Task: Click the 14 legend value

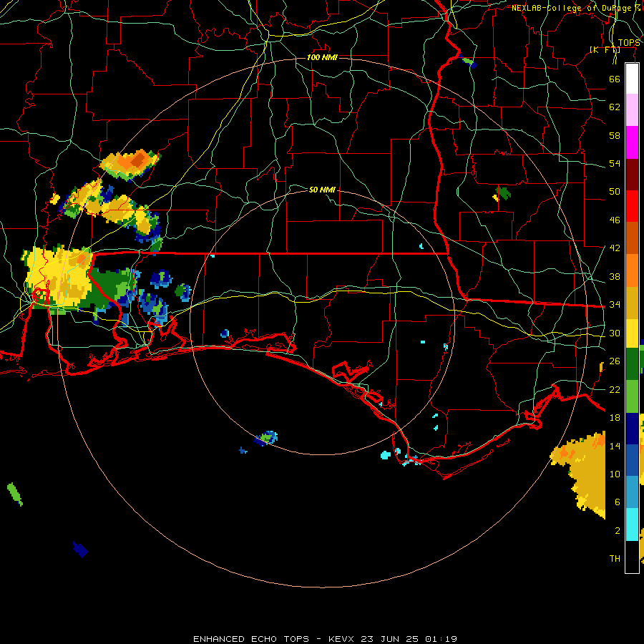Action: coord(615,446)
